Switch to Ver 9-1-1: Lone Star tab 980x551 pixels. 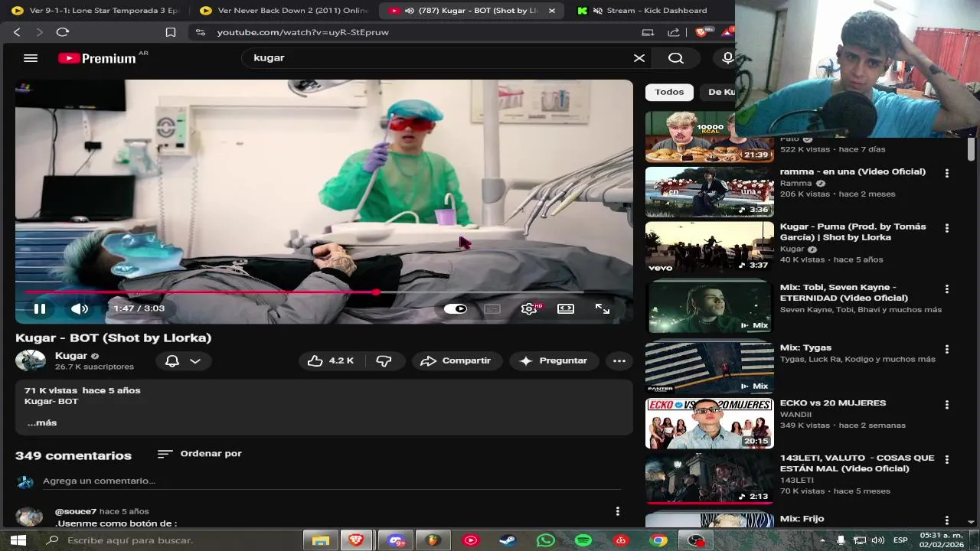click(x=95, y=11)
